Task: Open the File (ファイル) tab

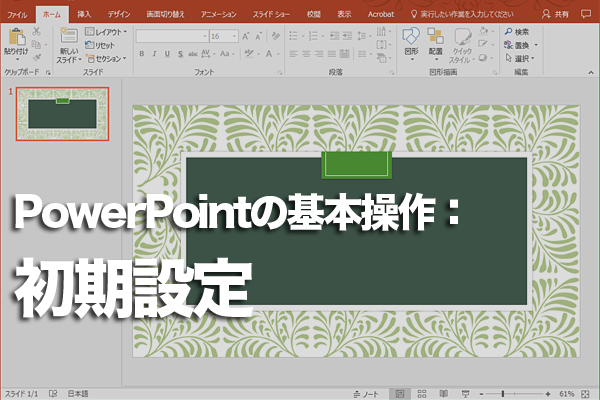Action: tap(17, 15)
